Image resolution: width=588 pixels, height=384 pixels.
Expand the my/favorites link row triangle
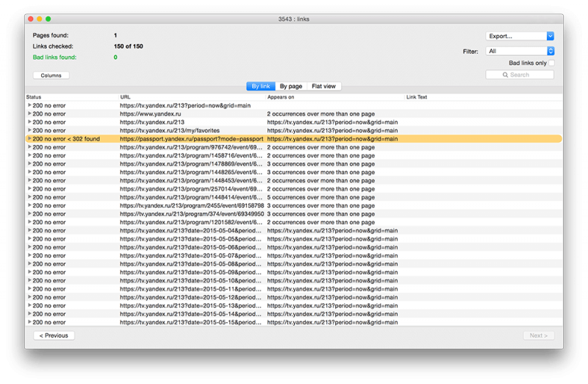[29, 130]
